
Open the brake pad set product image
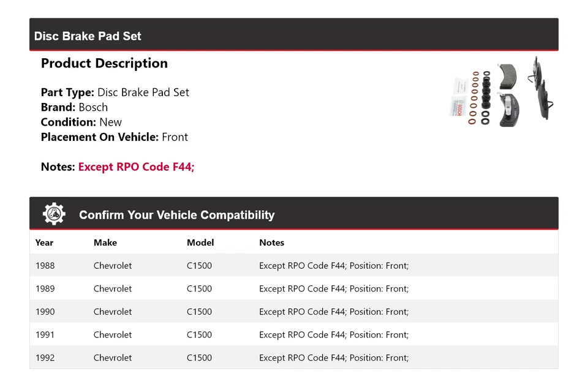click(501, 92)
